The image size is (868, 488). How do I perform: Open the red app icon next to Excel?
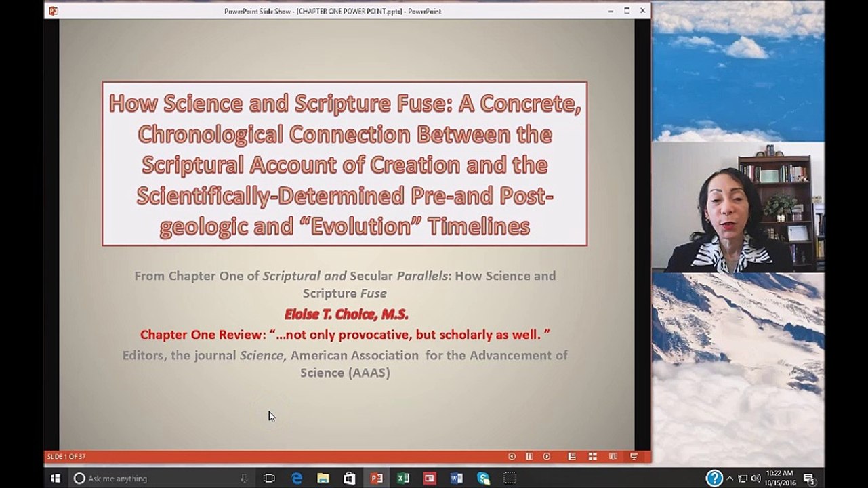(x=430, y=478)
